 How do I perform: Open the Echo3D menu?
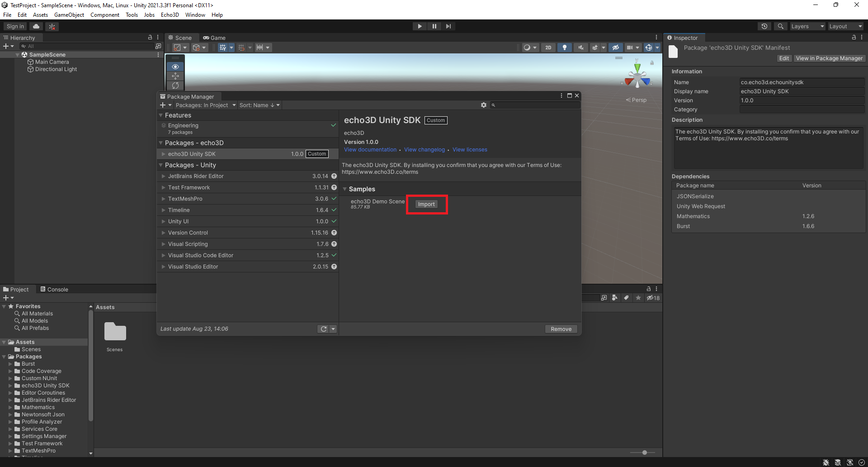[170, 15]
